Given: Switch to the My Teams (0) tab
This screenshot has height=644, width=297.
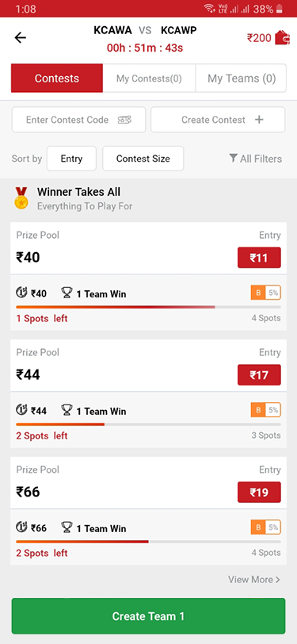Looking at the screenshot, I should pyautogui.click(x=242, y=78).
